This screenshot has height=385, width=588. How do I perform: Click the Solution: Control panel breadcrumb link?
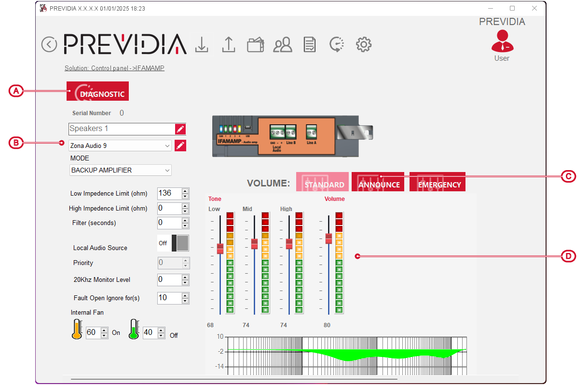(114, 68)
